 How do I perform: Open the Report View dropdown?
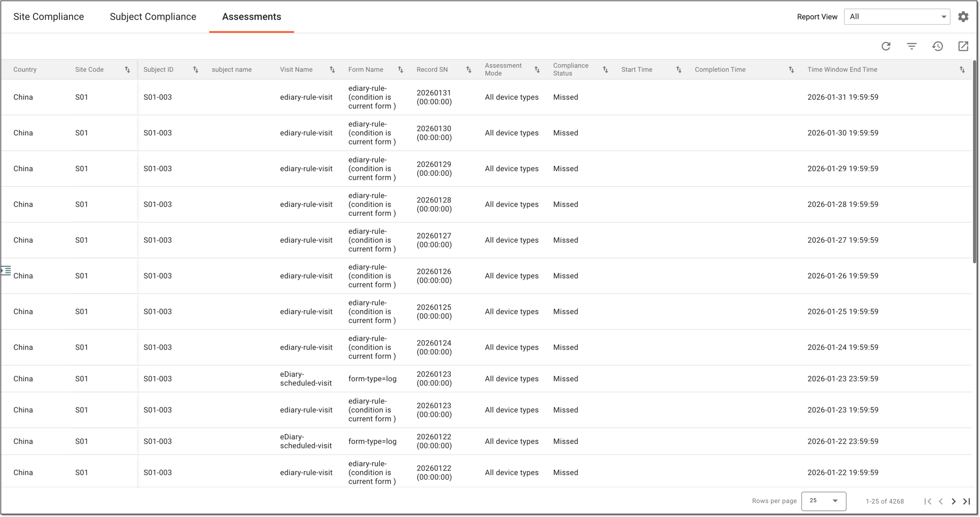(897, 17)
